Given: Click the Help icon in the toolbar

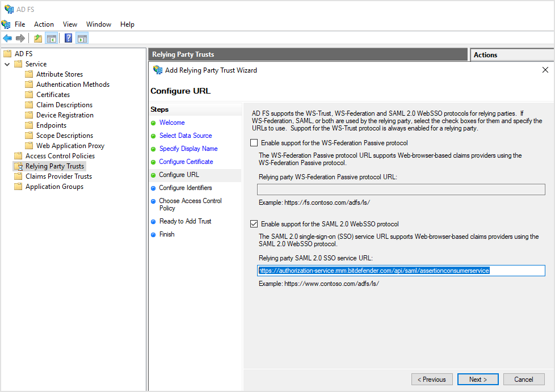Looking at the screenshot, I should point(68,38).
